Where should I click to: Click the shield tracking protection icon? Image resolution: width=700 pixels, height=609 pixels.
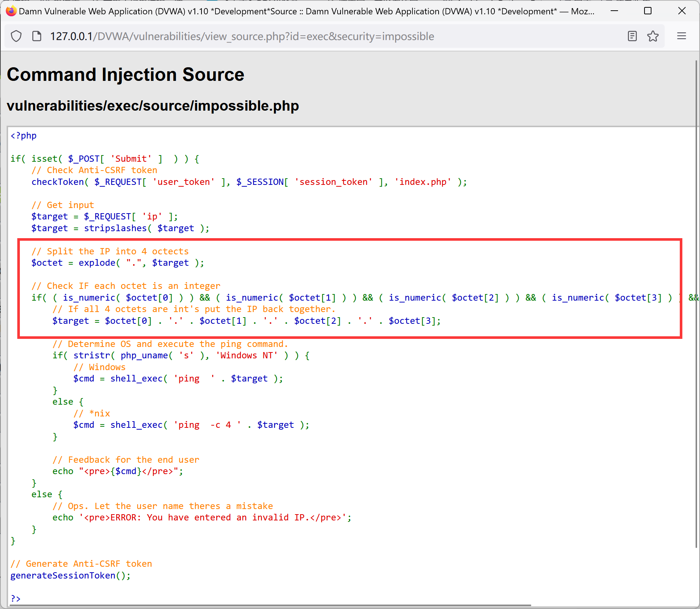pyautogui.click(x=16, y=36)
